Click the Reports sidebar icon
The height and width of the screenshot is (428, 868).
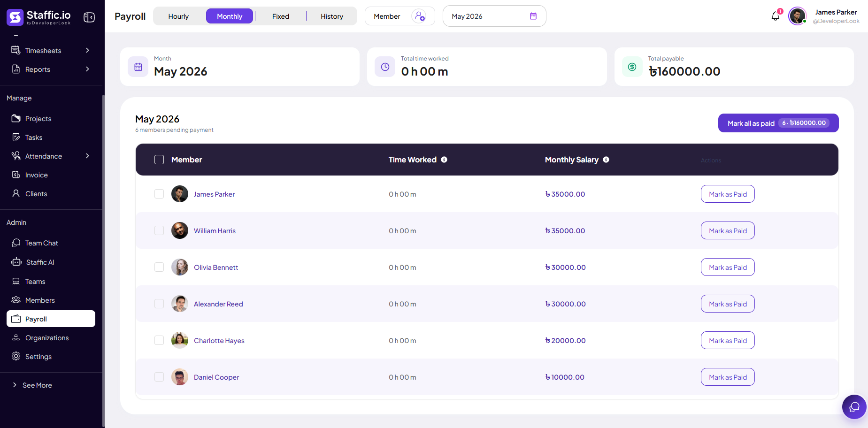(16, 69)
